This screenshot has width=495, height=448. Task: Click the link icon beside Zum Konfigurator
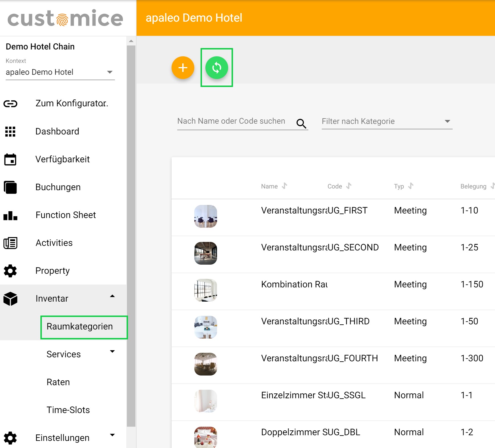coord(11,103)
